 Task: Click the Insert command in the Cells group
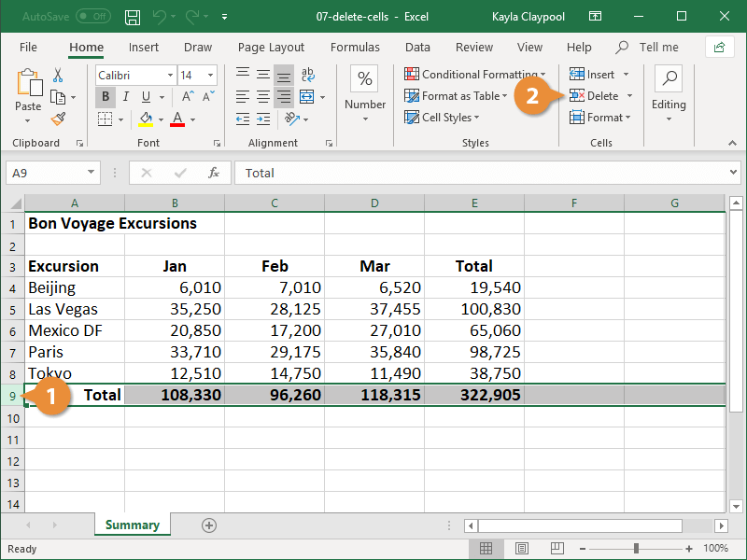pos(596,74)
